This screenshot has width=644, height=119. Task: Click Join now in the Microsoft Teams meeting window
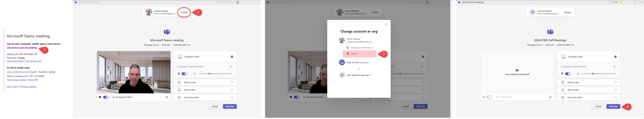click(x=230, y=106)
